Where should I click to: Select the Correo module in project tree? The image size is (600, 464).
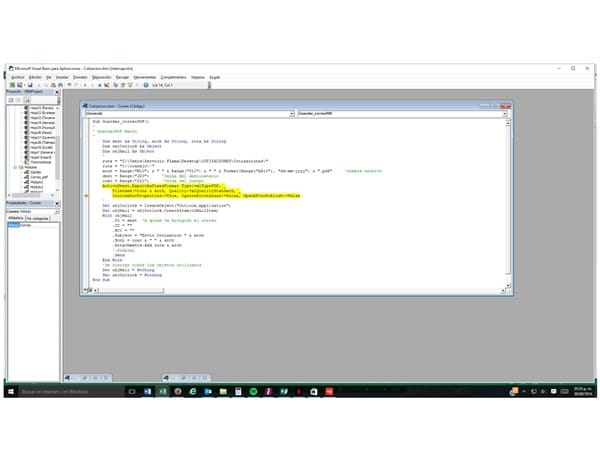[x=35, y=172]
